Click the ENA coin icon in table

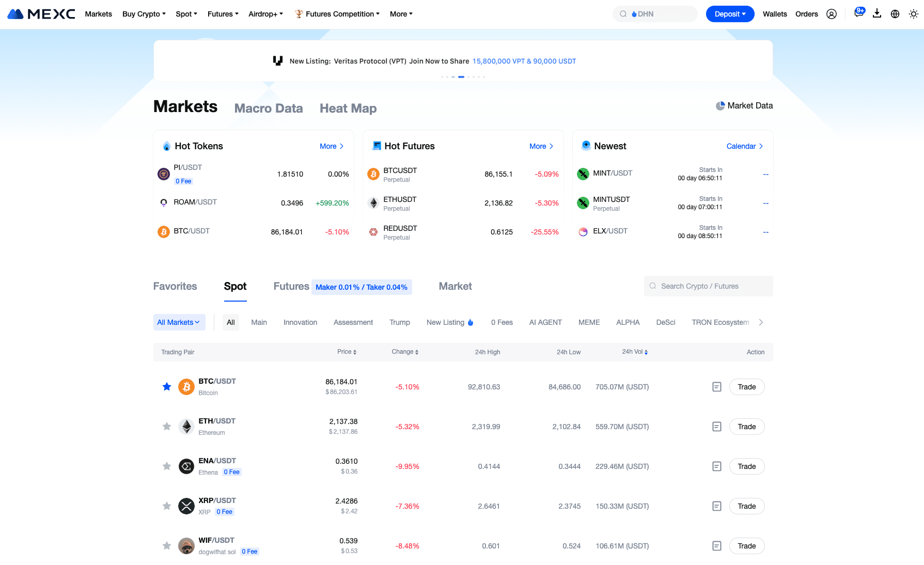point(186,466)
